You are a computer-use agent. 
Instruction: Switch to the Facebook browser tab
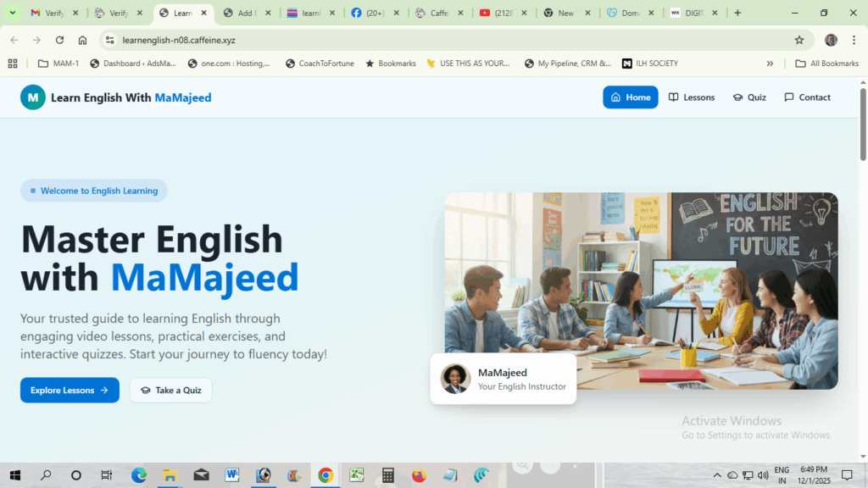(x=376, y=13)
